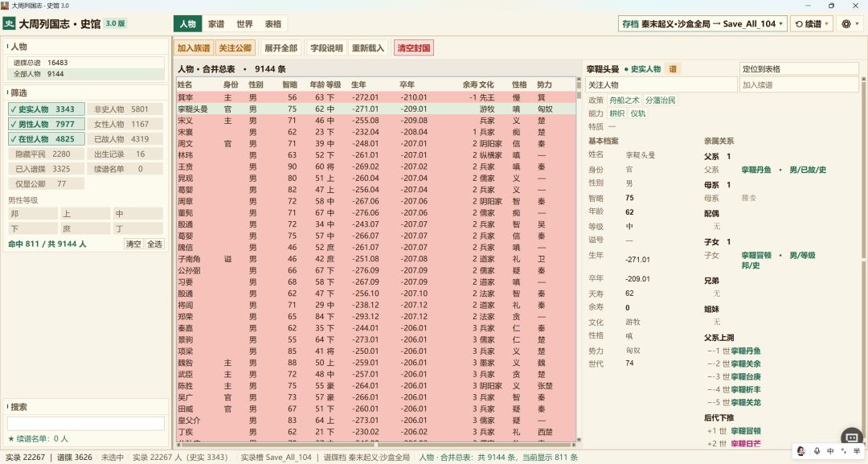Click the 谱 badge beside 挛鞮头曼
This screenshot has width=868, height=464.
coord(673,69)
